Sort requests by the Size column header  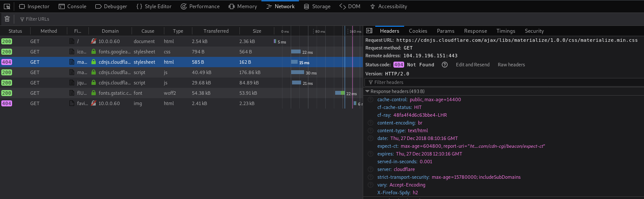point(257,31)
